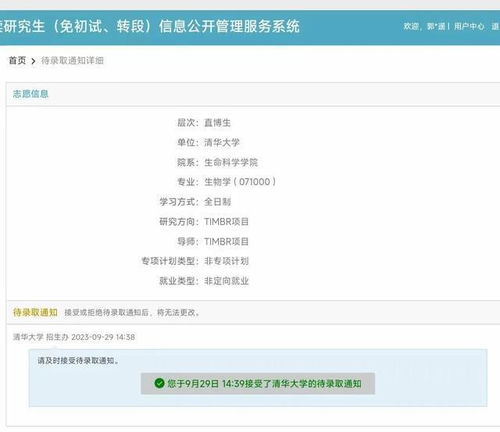Select the 志愿信息 section header
The width and height of the screenshot is (500, 432).
31,94
